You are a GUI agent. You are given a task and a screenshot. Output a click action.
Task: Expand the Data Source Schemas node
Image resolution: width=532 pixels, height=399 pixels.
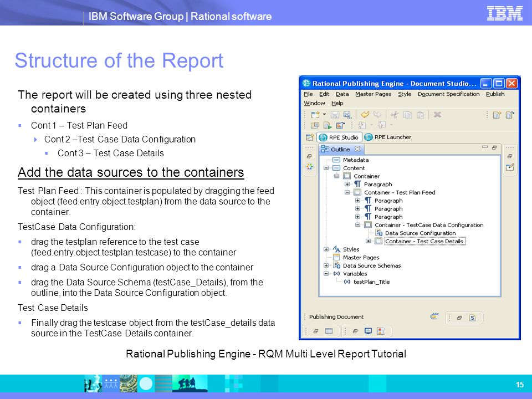pyautogui.click(x=326, y=265)
